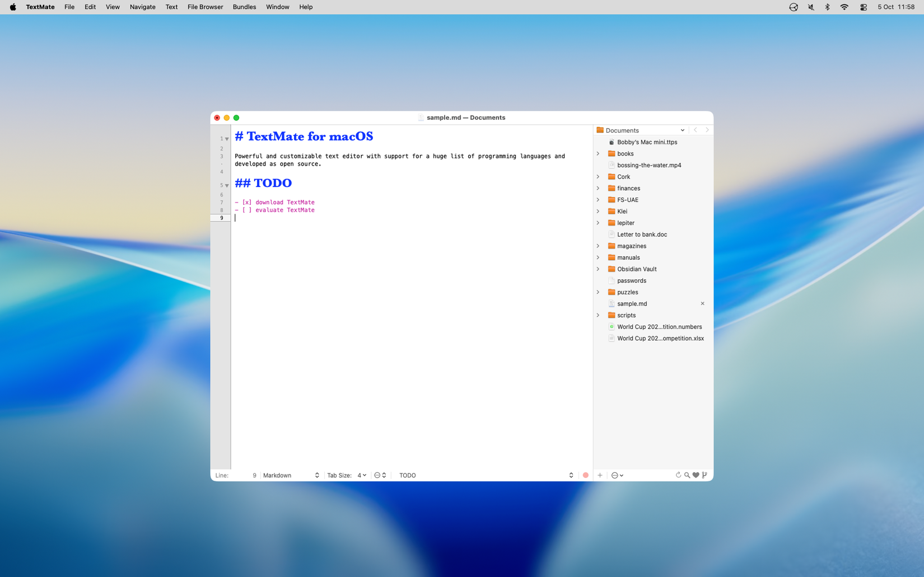
Task: Close sample.md with its x icon
Action: pos(702,303)
